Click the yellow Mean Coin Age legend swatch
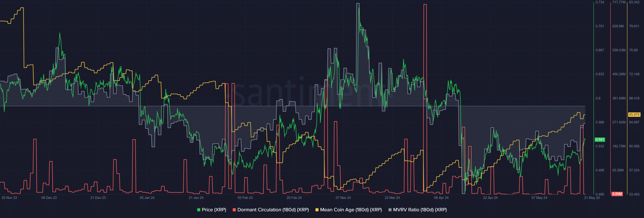This screenshot has height=218, width=644. [x=317, y=210]
